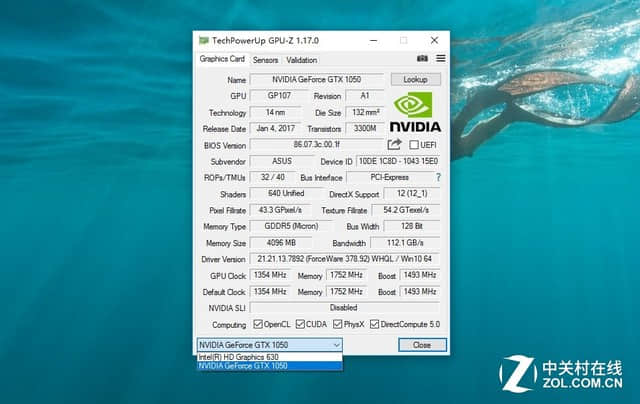Click the Release Date field Jan 4, 2017
This screenshot has width=640, height=404.
276,129
